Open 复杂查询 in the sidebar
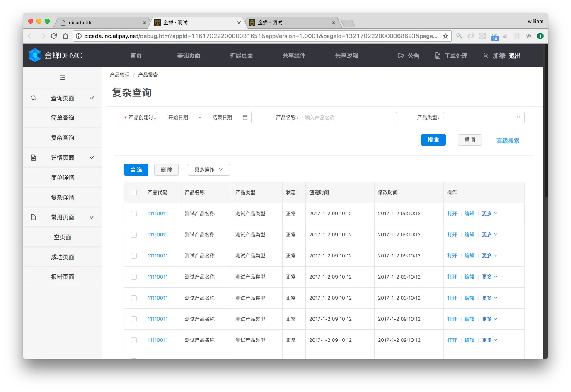Screen dimensions: 571x392 tap(63, 138)
